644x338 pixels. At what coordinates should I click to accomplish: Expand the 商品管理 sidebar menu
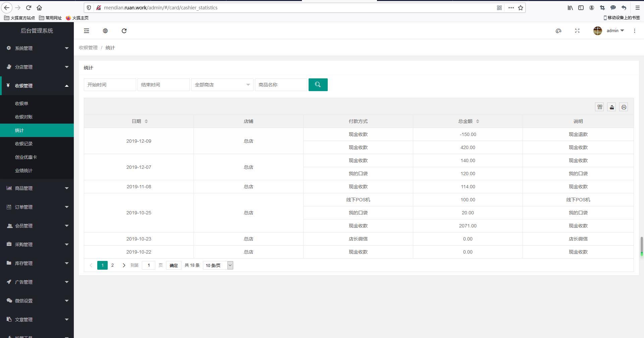37,188
